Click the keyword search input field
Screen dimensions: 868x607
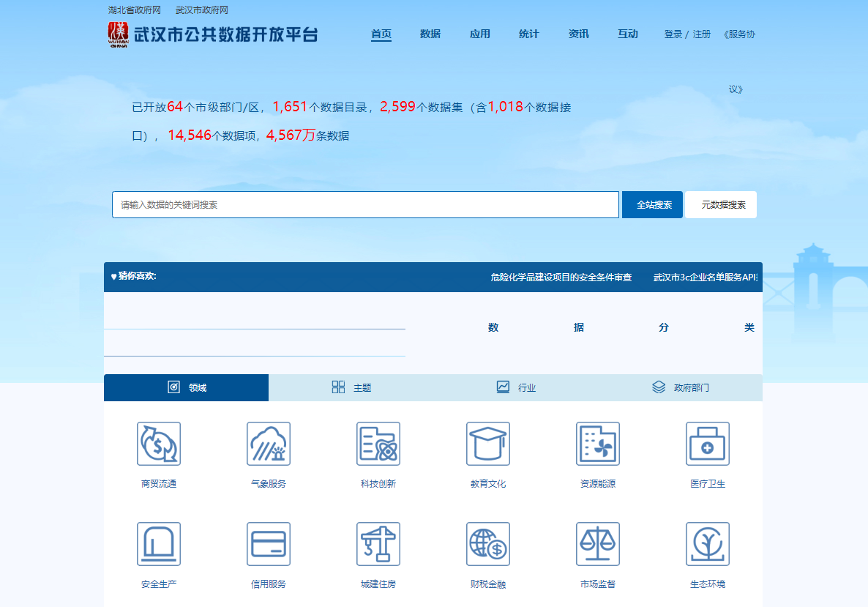click(x=365, y=205)
